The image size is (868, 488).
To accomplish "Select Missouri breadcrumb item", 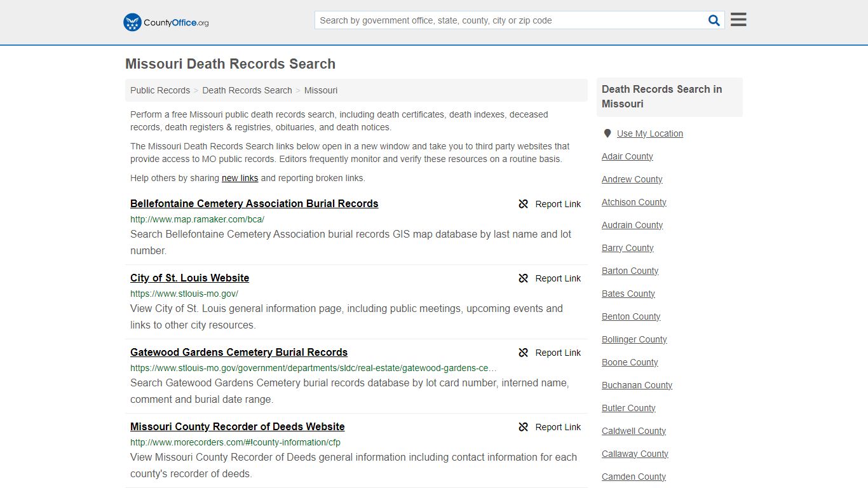I will point(321,90).
